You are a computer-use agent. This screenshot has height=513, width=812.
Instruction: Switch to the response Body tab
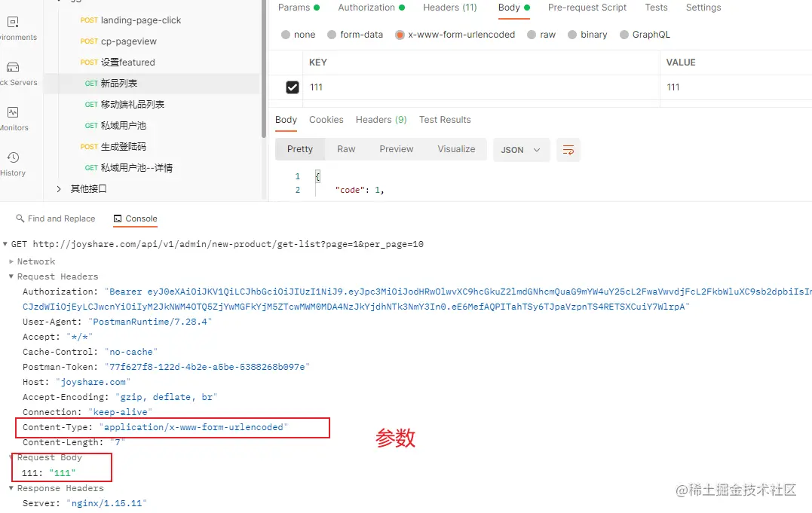(x=286, y=120)
